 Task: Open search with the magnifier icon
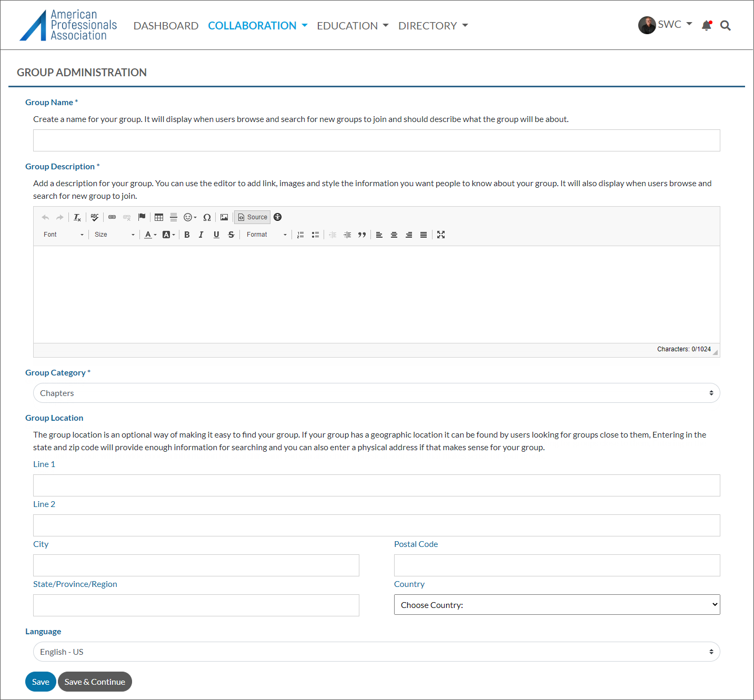coord(726,25)
